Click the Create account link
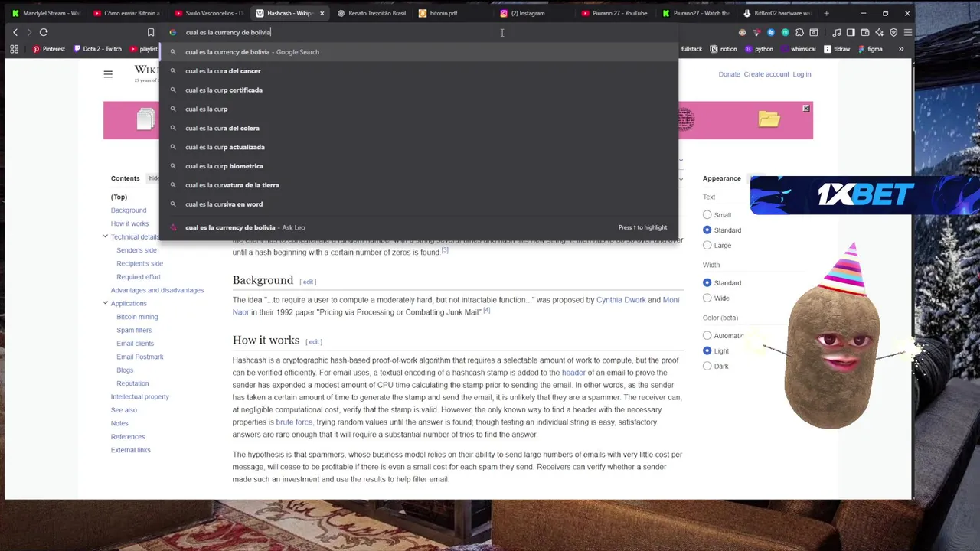 (x=766, y=74)
